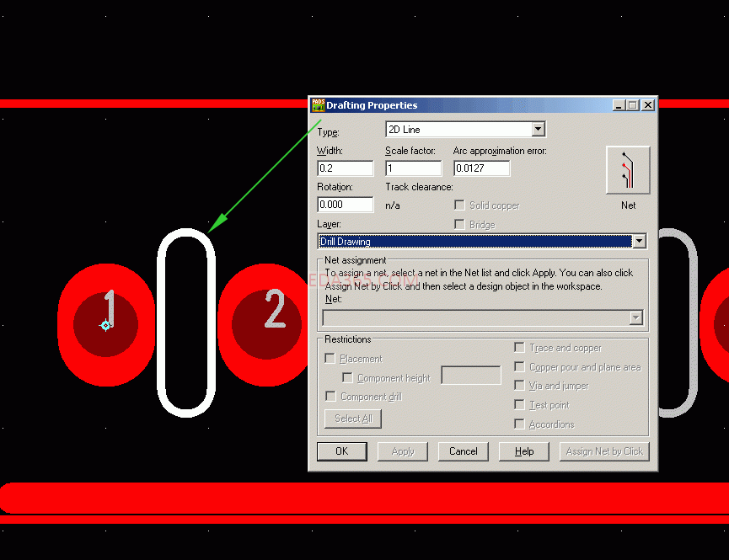
Task: Click the Scale factor field
Action: pos(413,168)
